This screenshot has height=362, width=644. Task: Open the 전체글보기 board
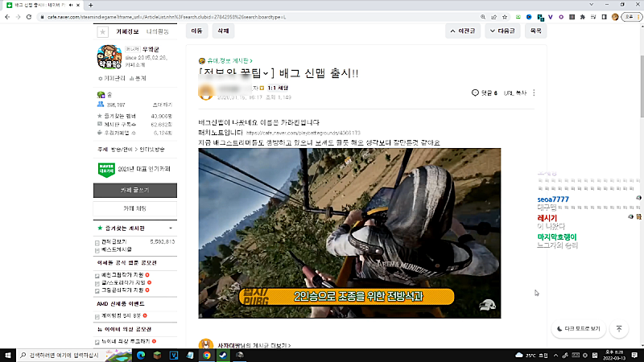click(x=114, y=242)
